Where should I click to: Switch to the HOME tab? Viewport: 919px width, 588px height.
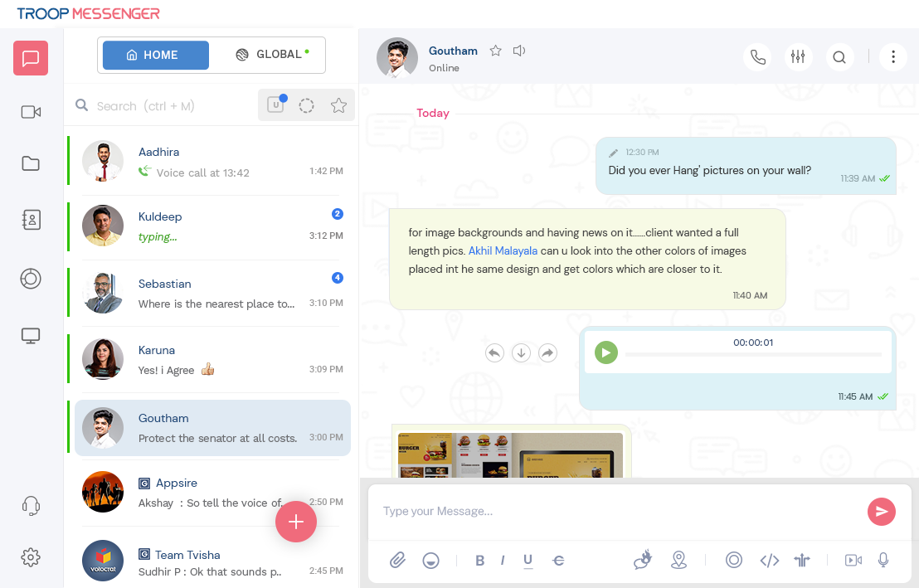[154, 55]
